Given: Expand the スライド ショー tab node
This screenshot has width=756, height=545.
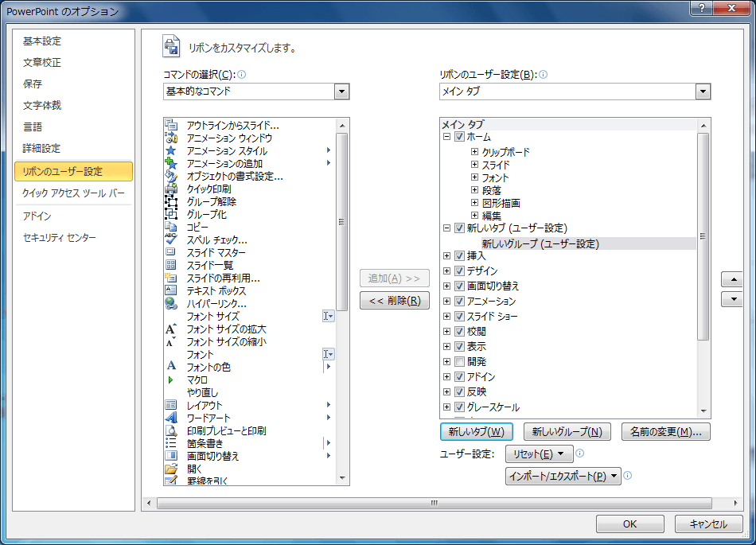Looking at the screenshot, I should (447, 317).
